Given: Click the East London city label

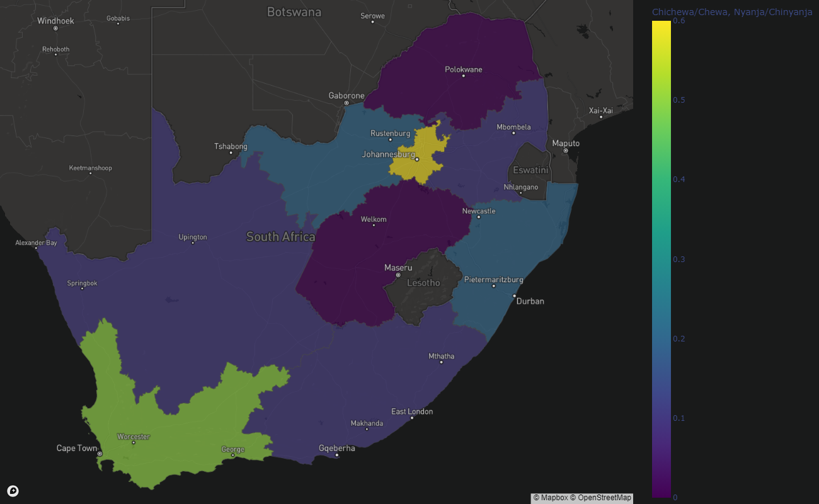Looking at the screenshot, I should coord(412,411).
